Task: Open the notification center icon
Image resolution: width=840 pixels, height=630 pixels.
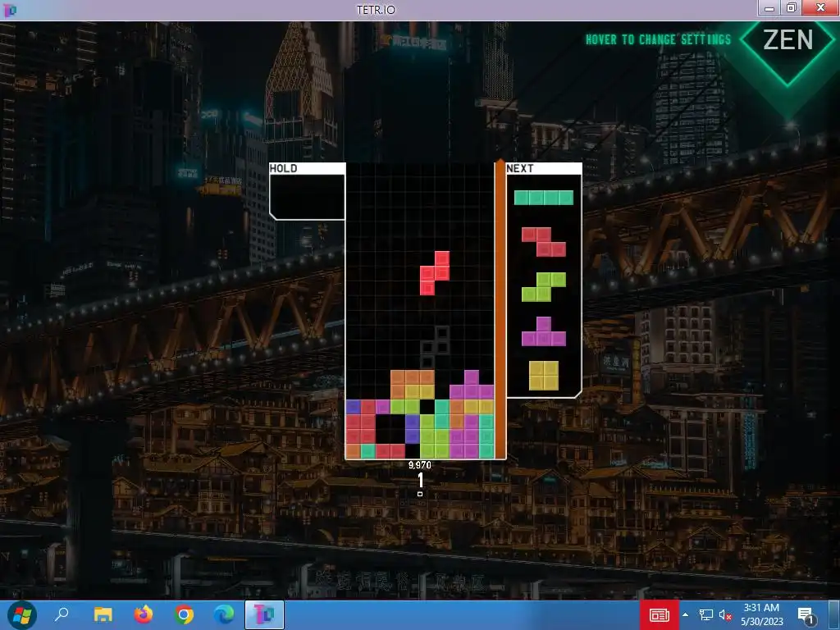Action: 806,615
